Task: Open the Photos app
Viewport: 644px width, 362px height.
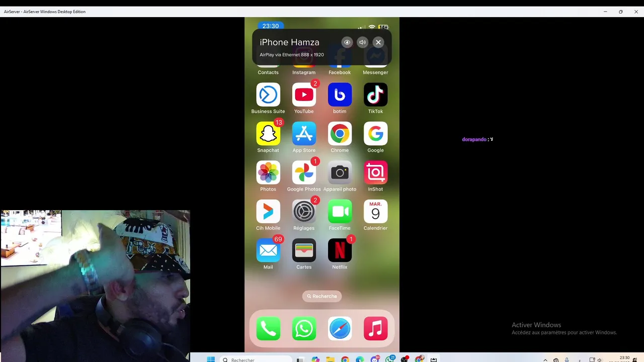Action: [x=268, y=173]
